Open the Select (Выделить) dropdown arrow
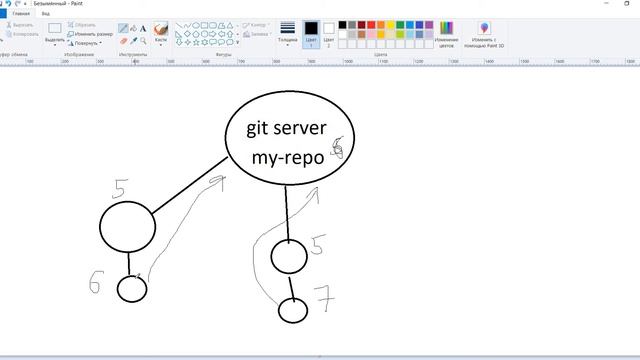 coord(55,44)
